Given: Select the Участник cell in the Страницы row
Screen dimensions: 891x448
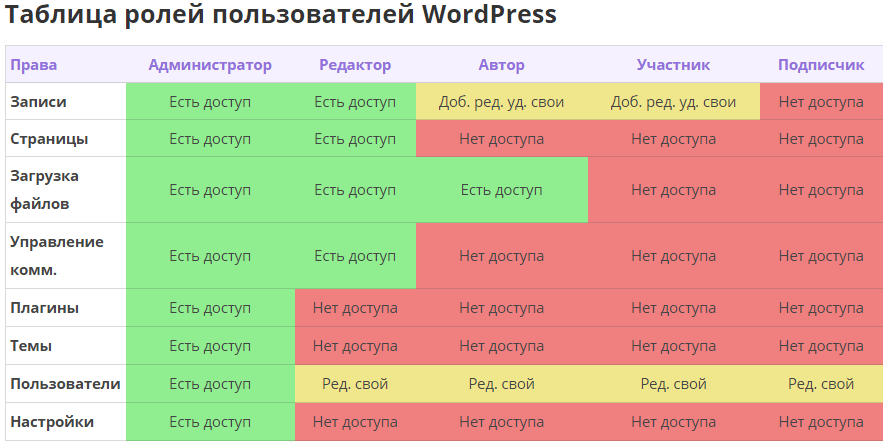Looking at the screenshot, I should click(x=673, y=139).
